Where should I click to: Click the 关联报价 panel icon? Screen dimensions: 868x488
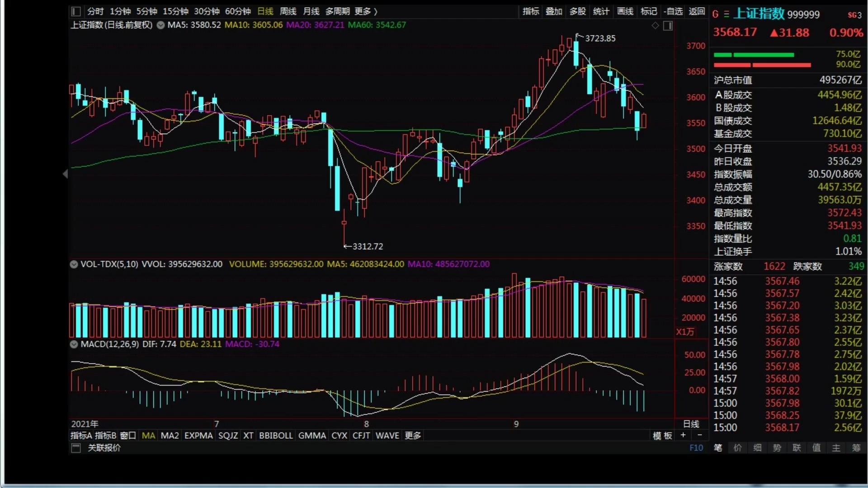coord(76,448)
